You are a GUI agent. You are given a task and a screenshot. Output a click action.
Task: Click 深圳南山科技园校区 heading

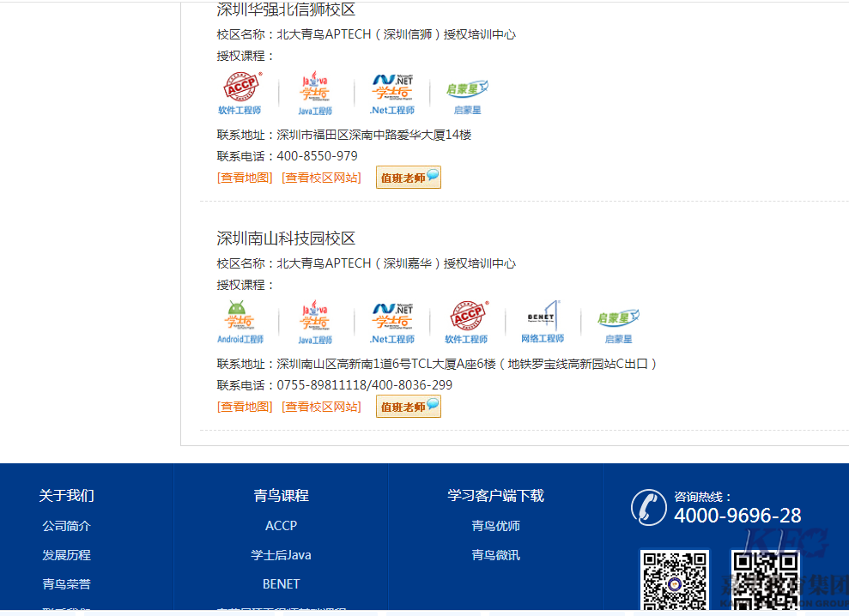coord(286,239)
